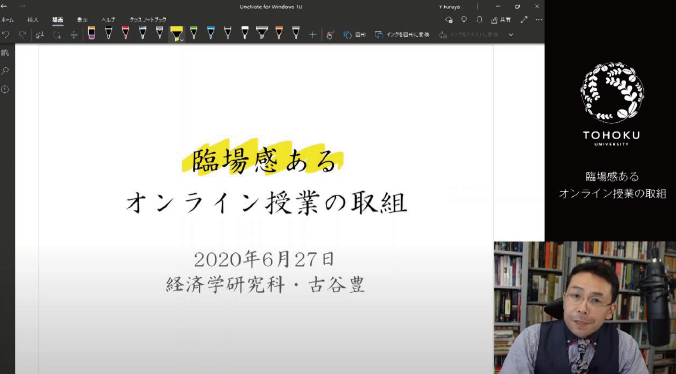
Task: Open Recent Notes clock icon in sidebar
Action: (x=5, y=89)
